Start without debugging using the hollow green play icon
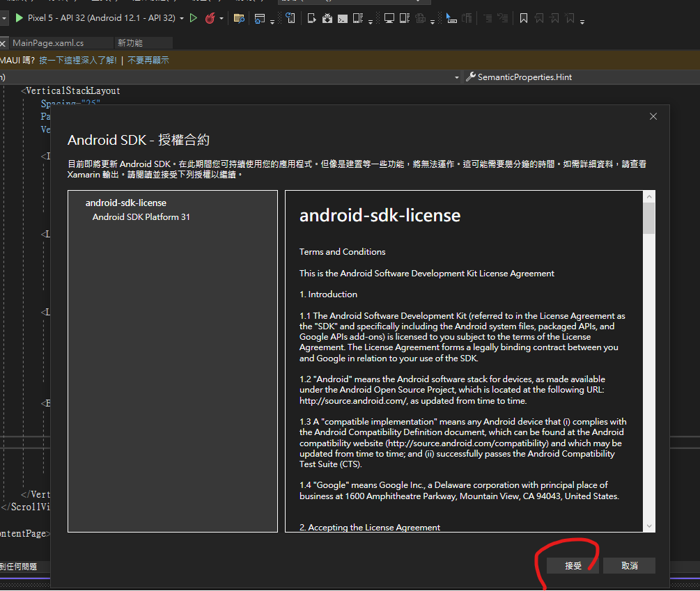The height and width of the screenshot is (591, 700). tap(194, 18)
